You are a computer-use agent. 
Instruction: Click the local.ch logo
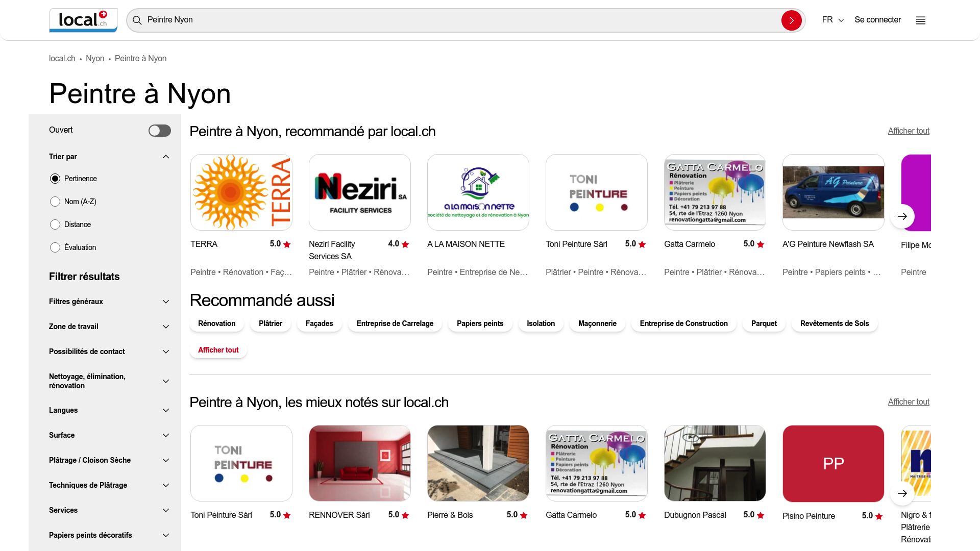click(83, 20)
